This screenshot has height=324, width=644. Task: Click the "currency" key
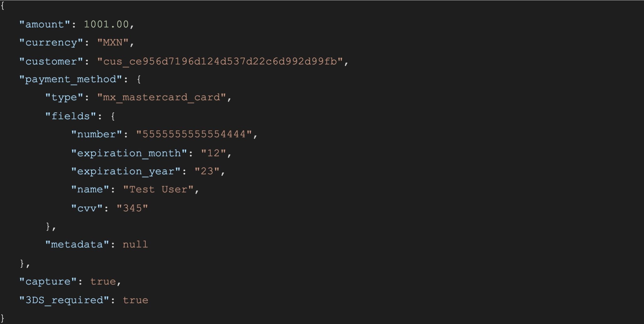[x=51, y=43]
